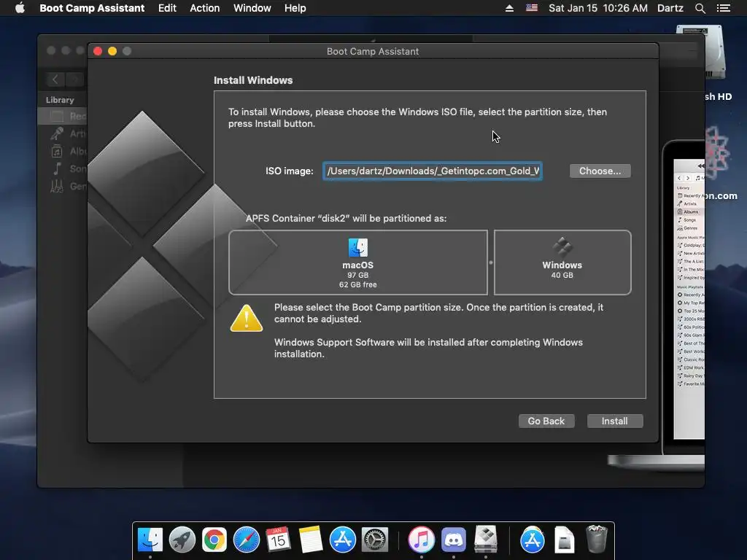
Task: Open Launchpad rocket icon in Dock
Action: click(182, 540)
